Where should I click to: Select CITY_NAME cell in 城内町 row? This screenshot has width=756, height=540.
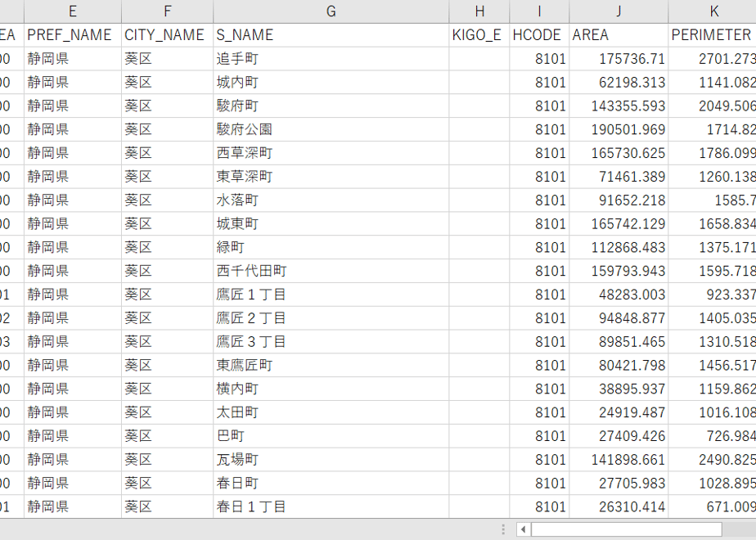tap(167, 82)
